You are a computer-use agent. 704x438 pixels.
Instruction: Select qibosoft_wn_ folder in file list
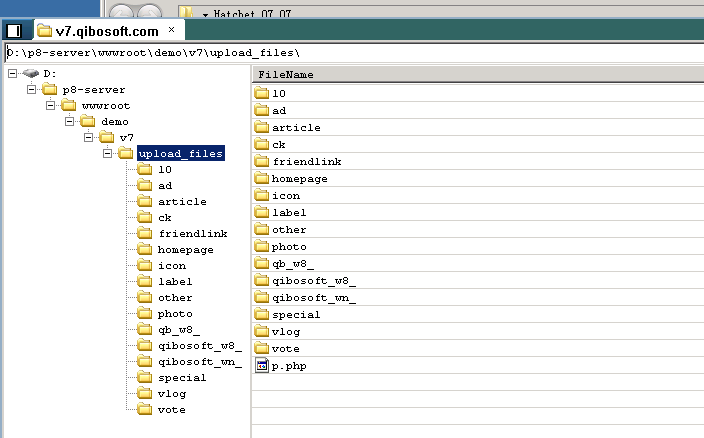[314, 298]
